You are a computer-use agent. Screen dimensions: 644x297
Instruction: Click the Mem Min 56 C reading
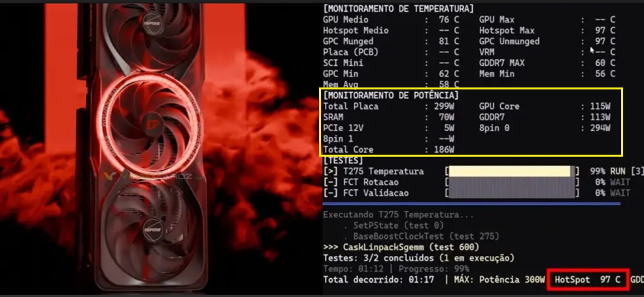pos(547,74)
